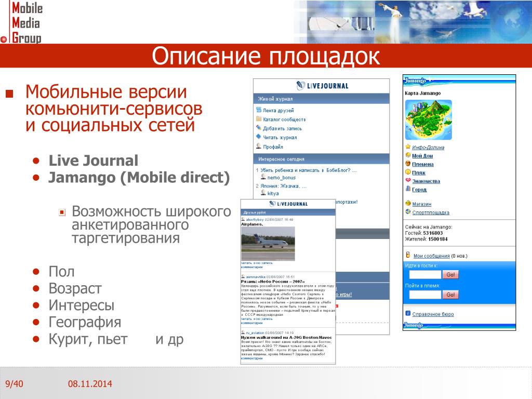
Task: Click Go! button beside Идти в гости
Action: [x=450, y=274]
